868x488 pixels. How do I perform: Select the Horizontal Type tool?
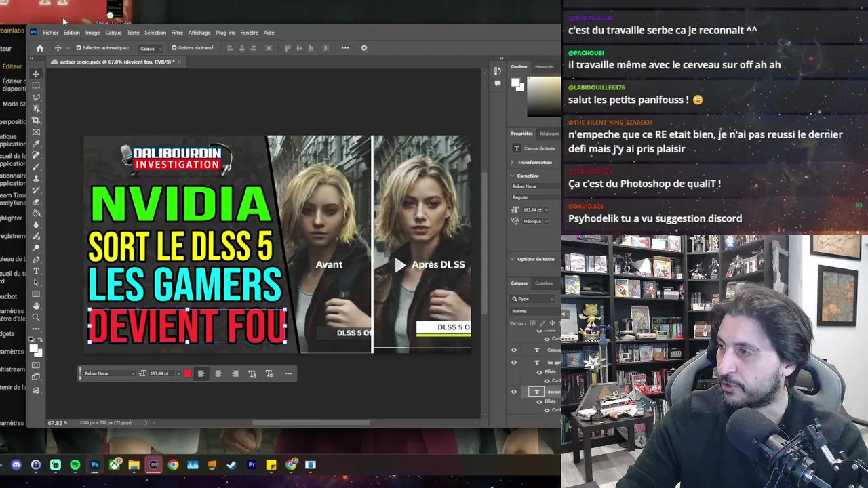click(36, 271)
